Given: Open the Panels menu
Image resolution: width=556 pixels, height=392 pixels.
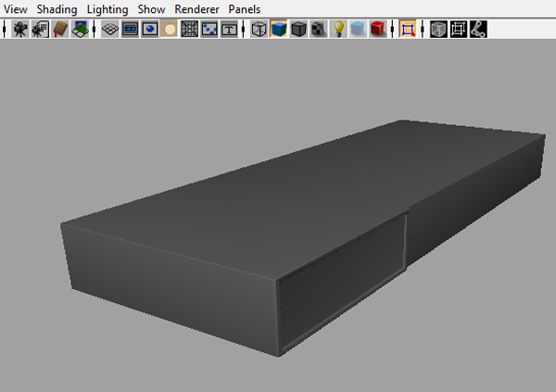Looking at the screenshot, I should pos(245,9).
